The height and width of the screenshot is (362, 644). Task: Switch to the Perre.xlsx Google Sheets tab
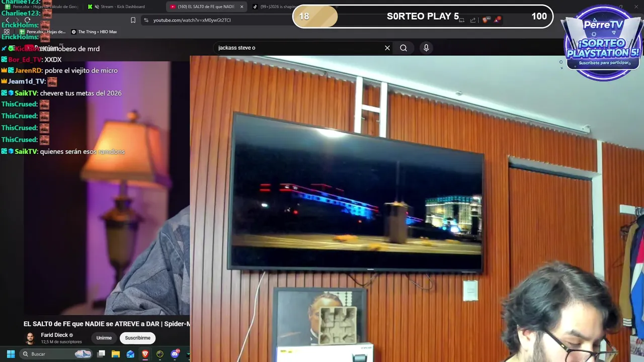43,7
